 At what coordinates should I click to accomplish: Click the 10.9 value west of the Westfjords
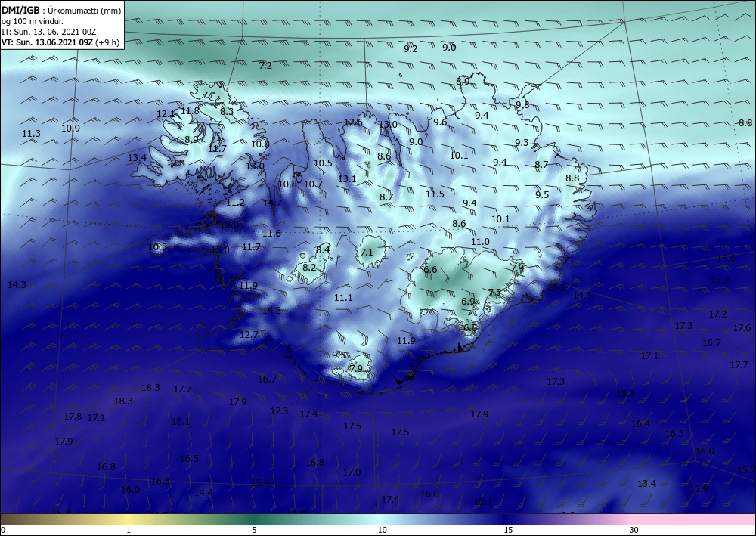[x=70, y=129]
